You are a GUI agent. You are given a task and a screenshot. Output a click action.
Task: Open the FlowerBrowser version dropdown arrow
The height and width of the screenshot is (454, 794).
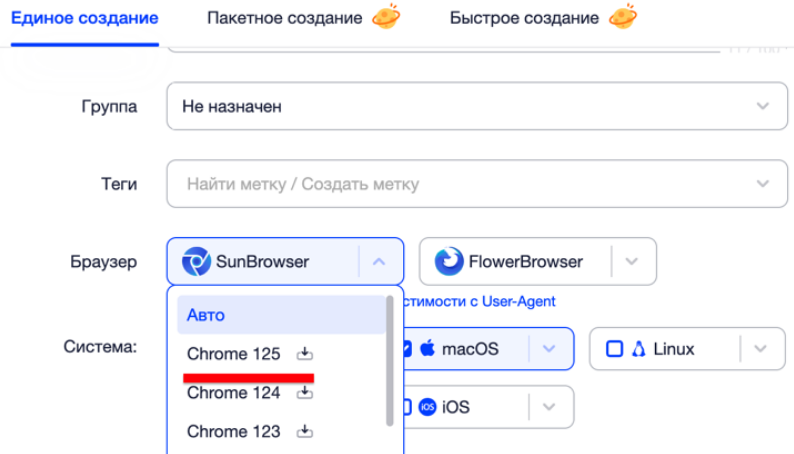pyautogui.click(x=632, y=262)
